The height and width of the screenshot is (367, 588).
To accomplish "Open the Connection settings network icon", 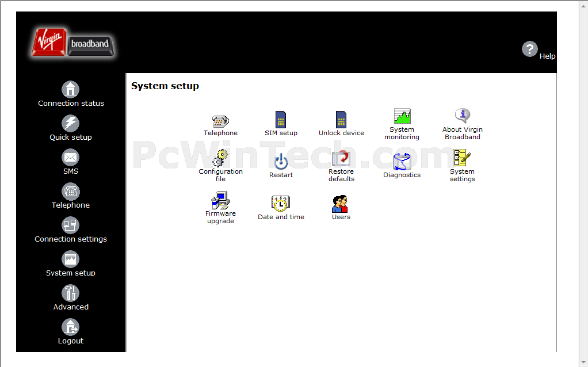I will pos(71,225).
